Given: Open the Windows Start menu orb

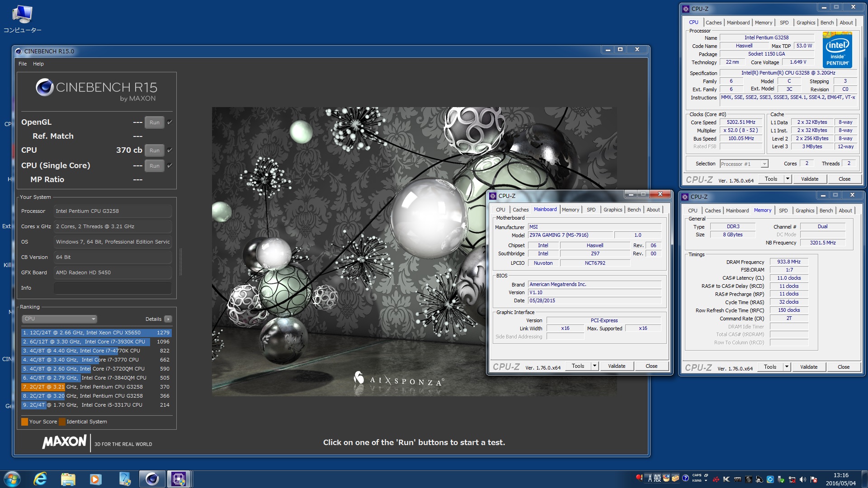Looking at the screenshot, I should (x=12, y=479).
